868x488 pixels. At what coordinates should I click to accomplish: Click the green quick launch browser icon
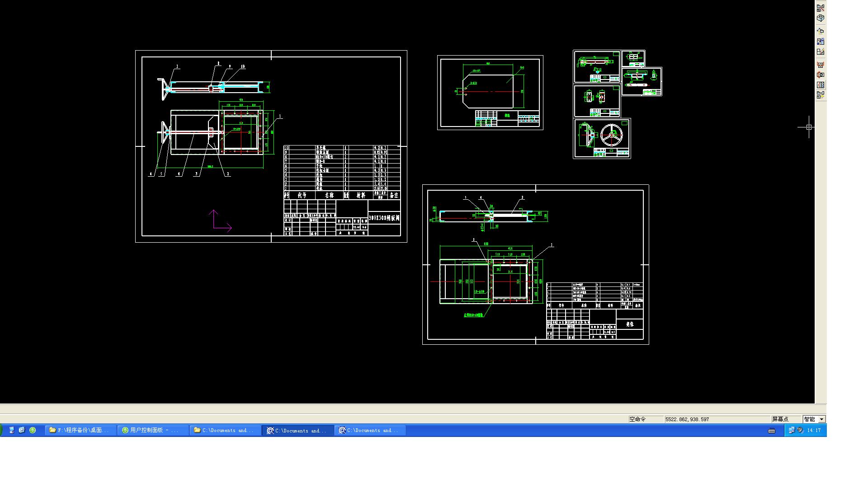pyautogui.click(x=33, y=430)
